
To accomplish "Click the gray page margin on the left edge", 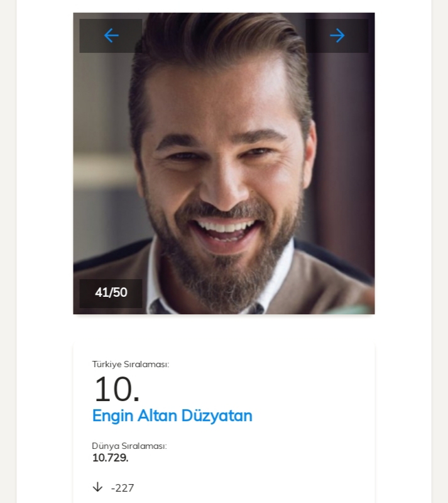I will (8, 251).
